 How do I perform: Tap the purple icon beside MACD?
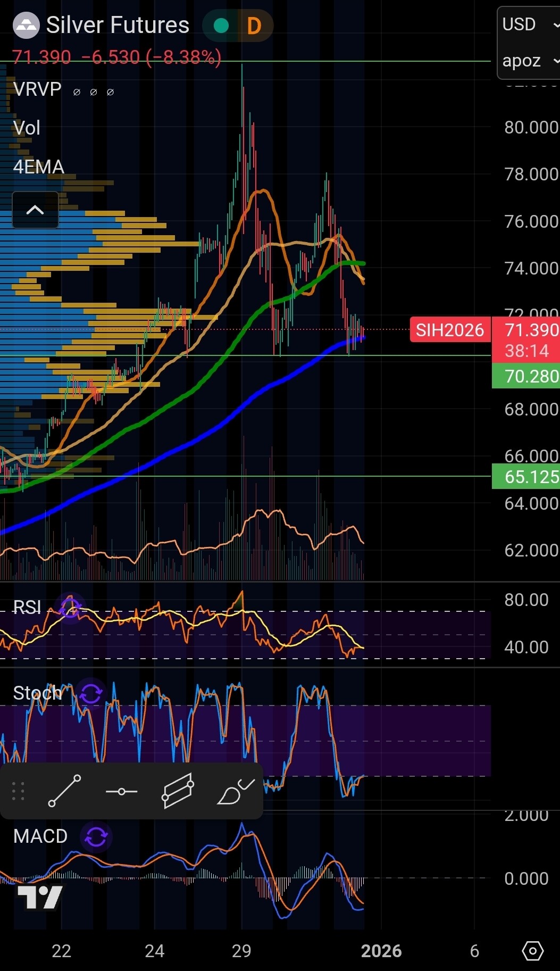click(x=96, y=836)
